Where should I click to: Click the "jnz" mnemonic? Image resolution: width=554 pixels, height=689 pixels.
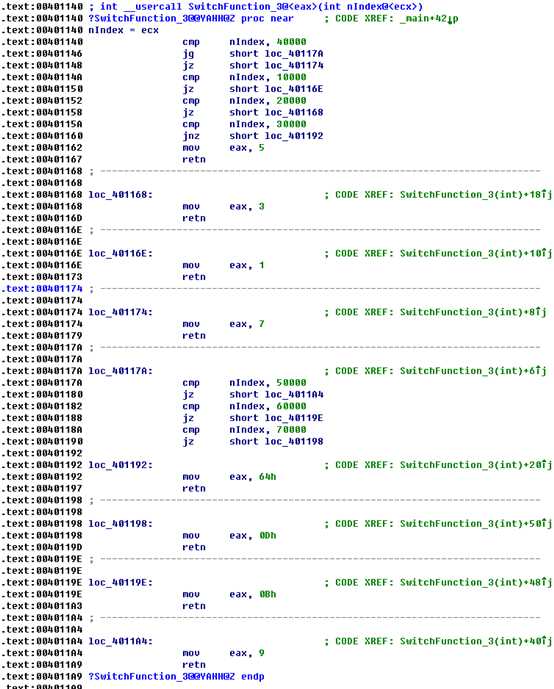point(191,136)
